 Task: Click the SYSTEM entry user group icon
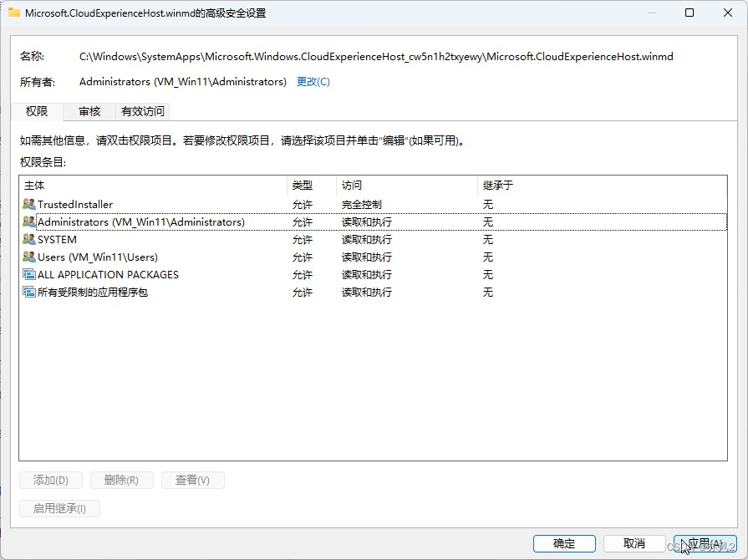[29, 239]
